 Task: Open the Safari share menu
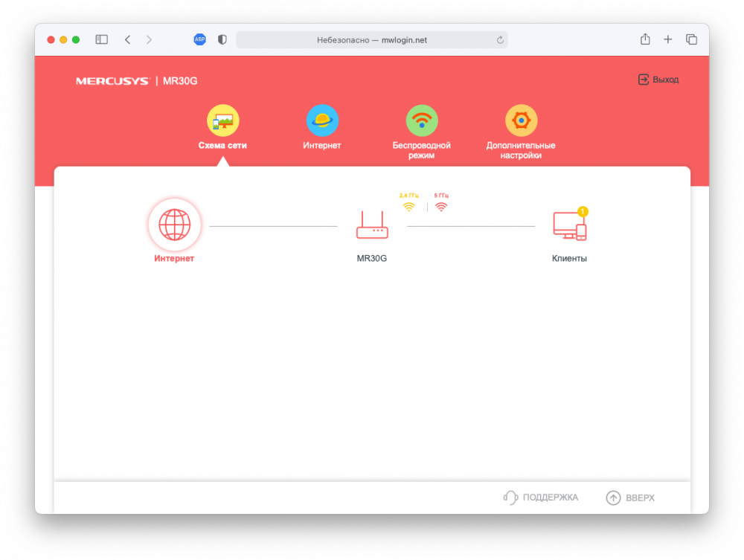(645, 39)
